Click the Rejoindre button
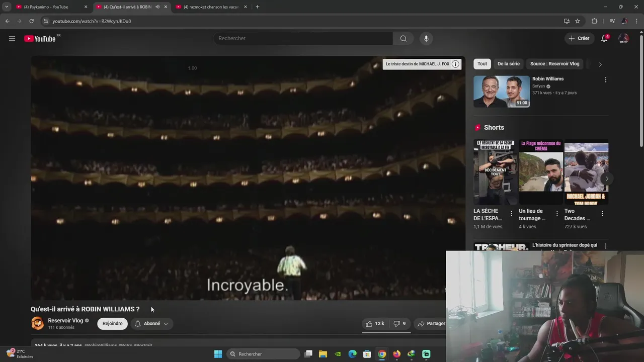The image size is (644, 362). pyautogui.click(x=112, y=324)
